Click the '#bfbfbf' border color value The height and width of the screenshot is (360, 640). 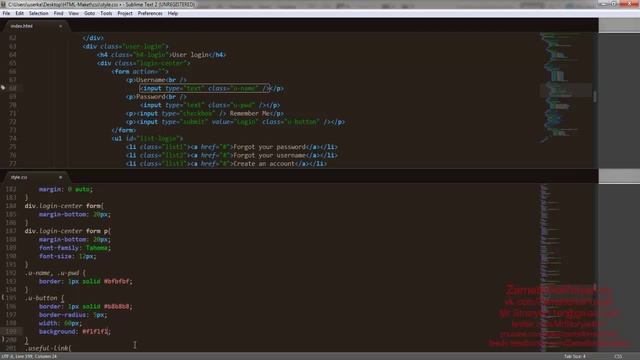[117, 281]
